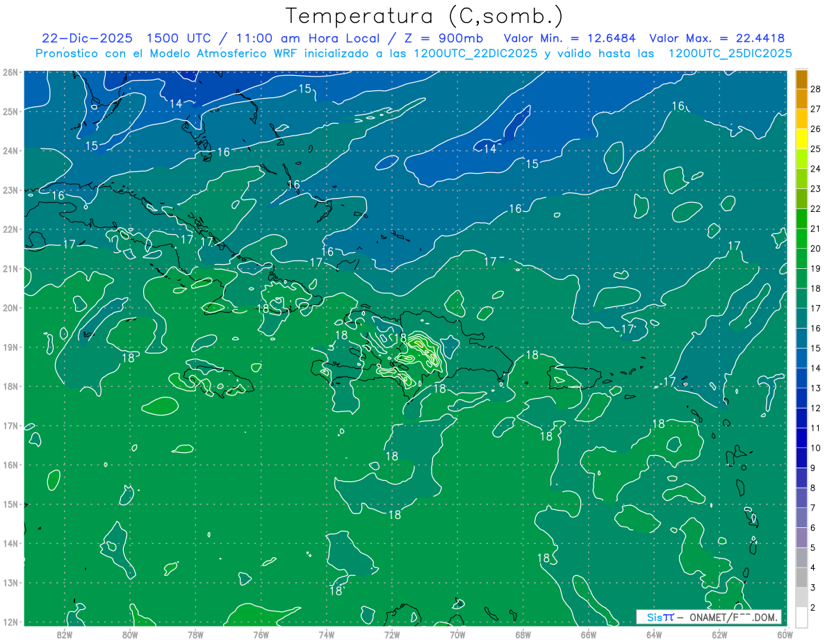Click the legend value 22

816,208
